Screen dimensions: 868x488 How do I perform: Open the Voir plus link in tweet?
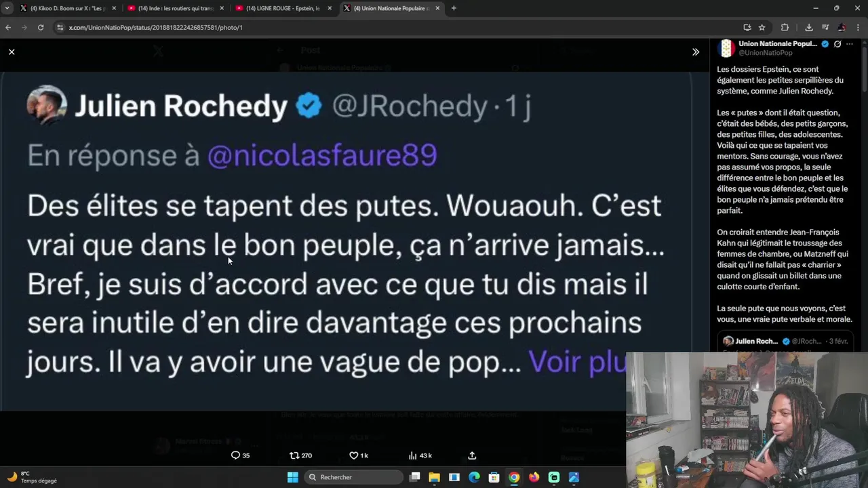tap(576, 362)
